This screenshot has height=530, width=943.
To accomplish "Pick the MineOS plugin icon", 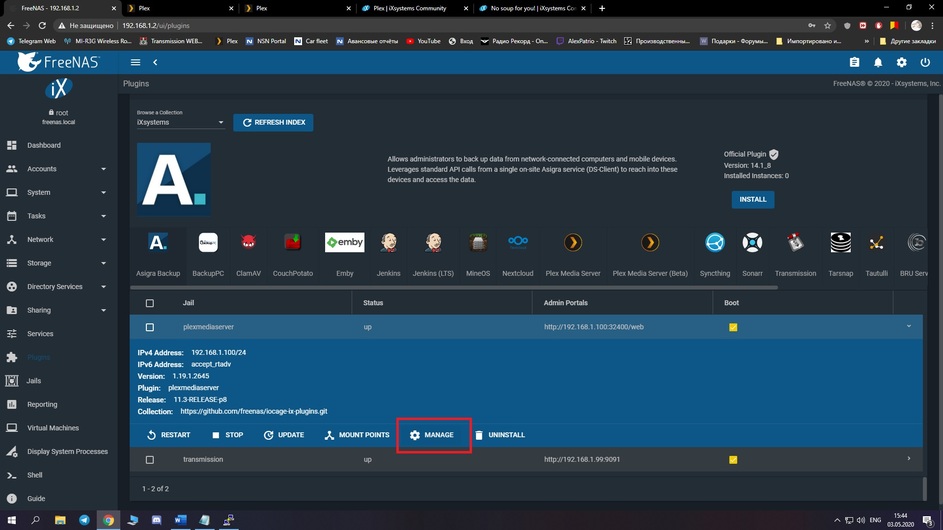I will coord(478,242).
